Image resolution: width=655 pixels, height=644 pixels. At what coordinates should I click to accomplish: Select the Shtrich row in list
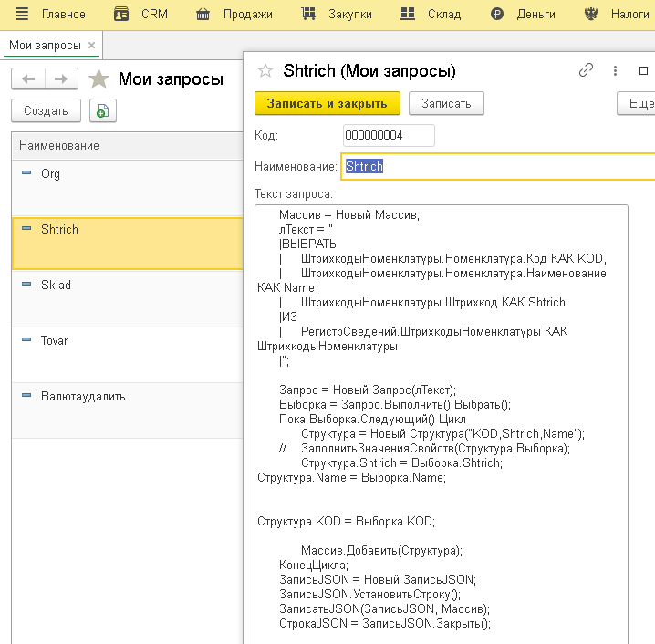(x=128, y=243)
